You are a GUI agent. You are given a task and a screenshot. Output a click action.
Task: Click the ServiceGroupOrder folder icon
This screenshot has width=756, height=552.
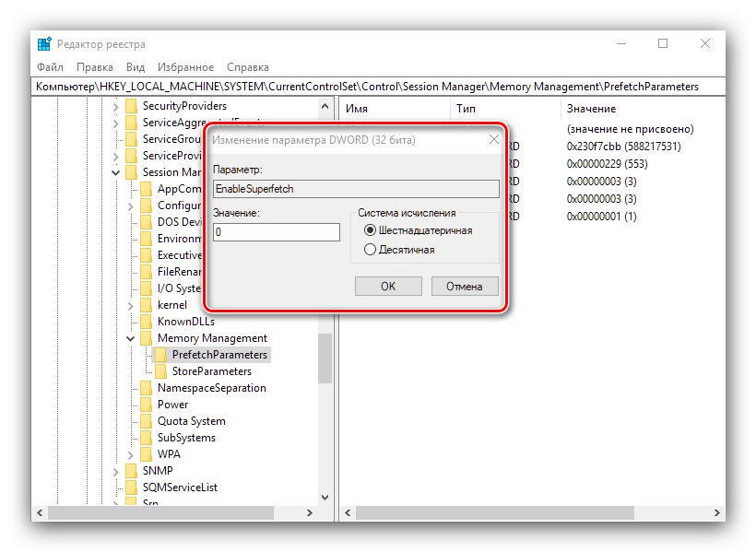coord(131,139)
